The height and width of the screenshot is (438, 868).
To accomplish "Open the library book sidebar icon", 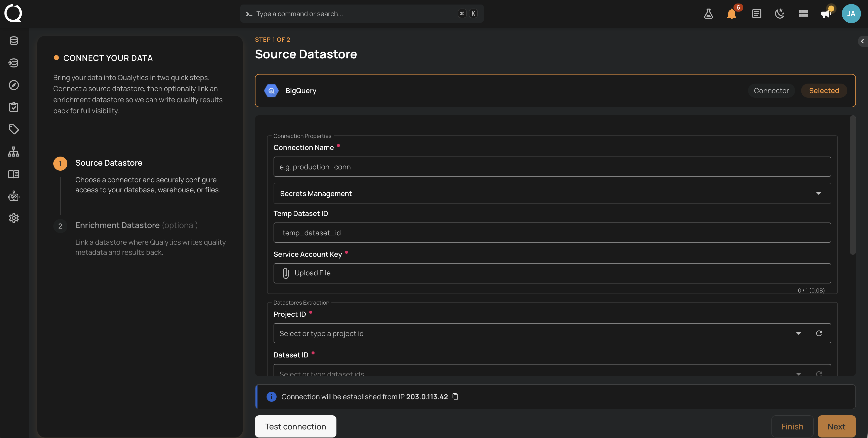I will pyautogui.click(x=14, y=174).
